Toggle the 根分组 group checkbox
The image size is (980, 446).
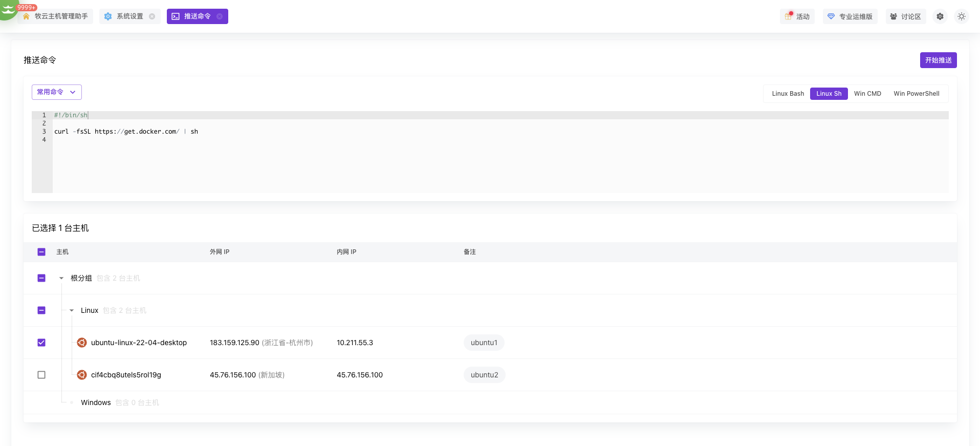[41, 278]
